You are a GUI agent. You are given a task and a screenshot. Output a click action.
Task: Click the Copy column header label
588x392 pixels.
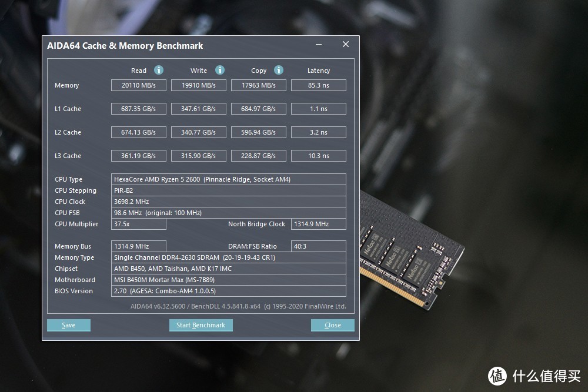click(259, 71)
